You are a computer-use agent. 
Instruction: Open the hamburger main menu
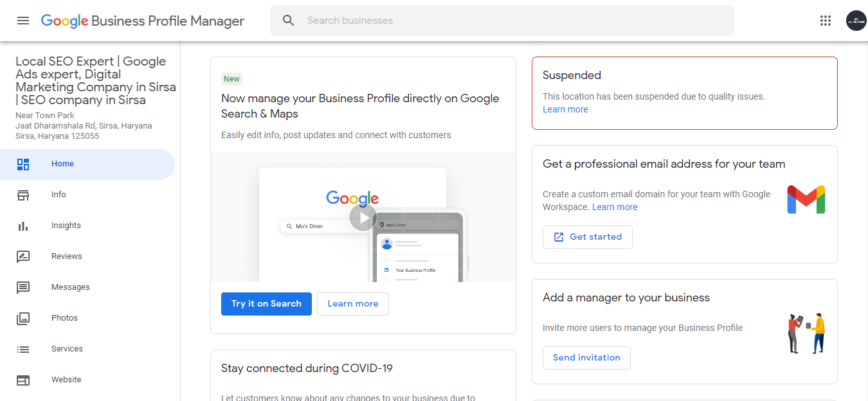coord(23,21)
